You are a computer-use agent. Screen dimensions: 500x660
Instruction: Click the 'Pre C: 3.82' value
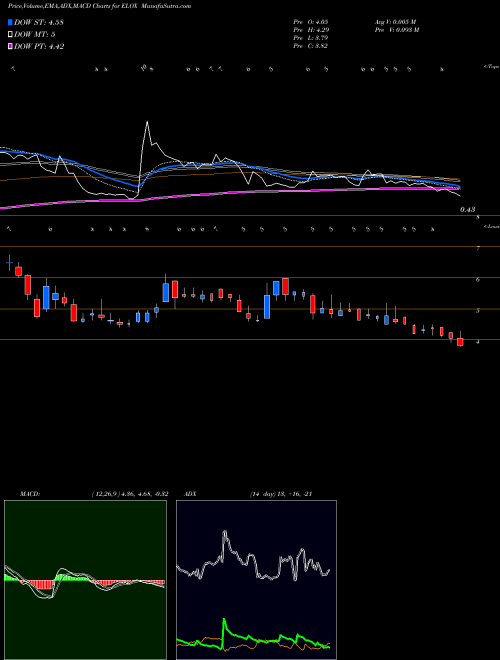pos(311,46)
